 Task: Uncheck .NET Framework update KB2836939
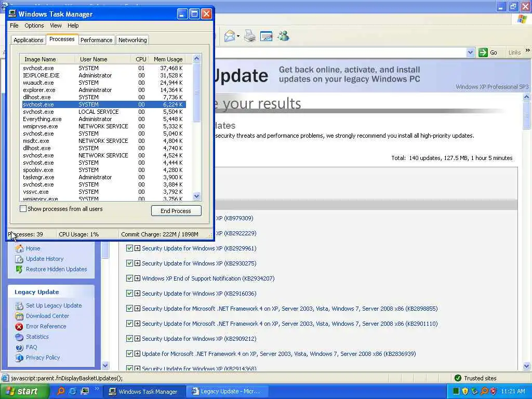tap(129, 353)
